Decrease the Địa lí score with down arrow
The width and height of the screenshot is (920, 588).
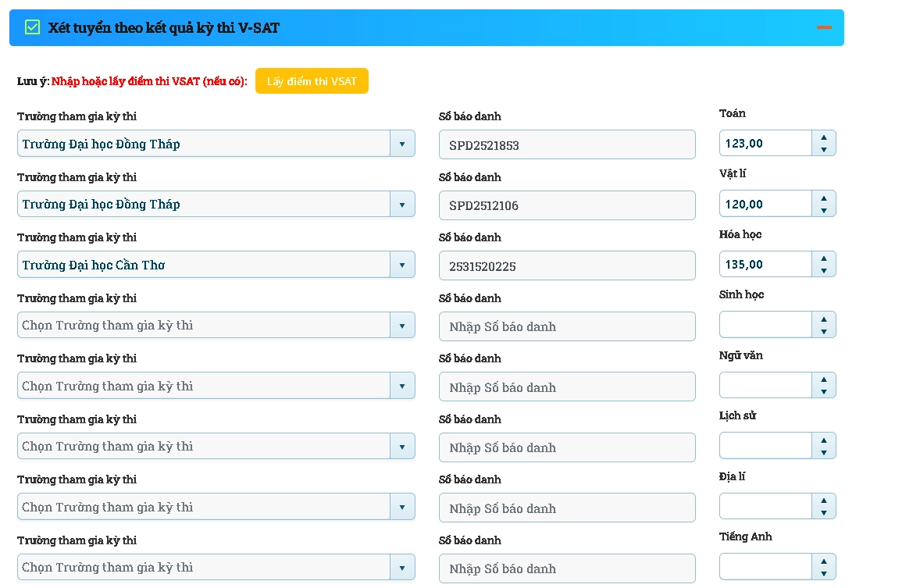(824, 513)
